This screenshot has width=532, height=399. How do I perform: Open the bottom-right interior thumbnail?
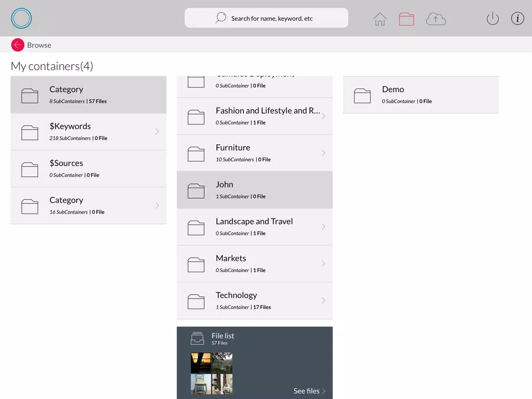(222, 384)
